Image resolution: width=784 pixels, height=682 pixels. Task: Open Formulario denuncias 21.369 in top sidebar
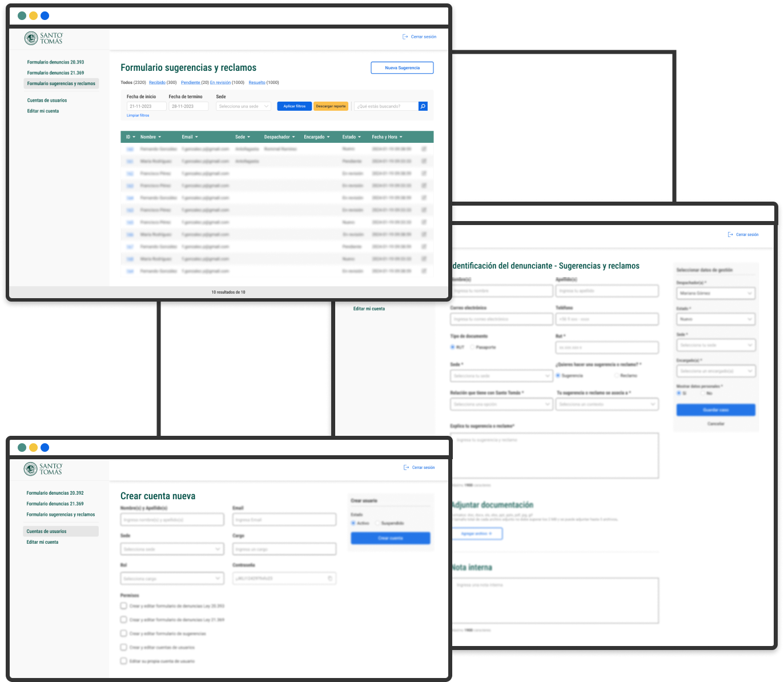55,73
